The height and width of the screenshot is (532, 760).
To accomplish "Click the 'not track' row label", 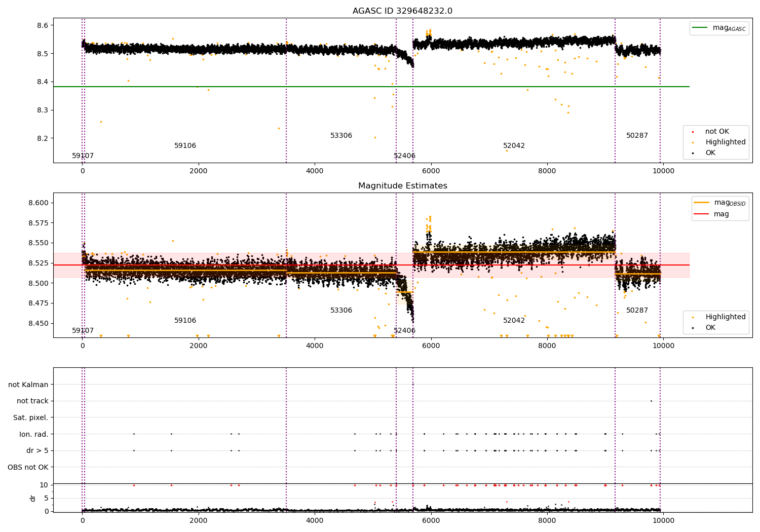I will click(32, 401).
